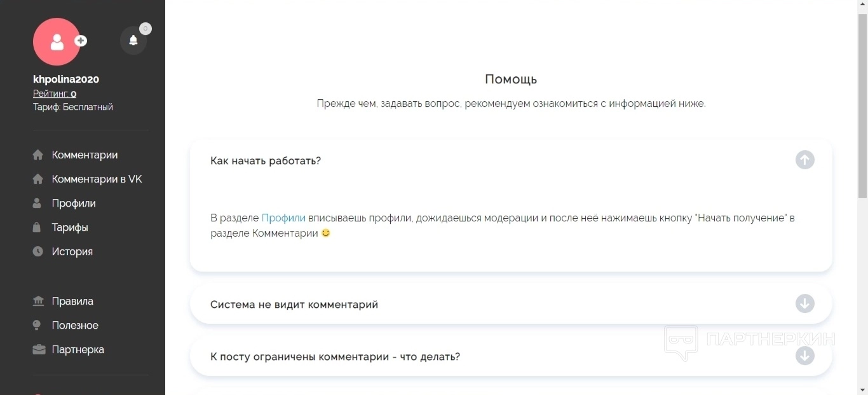Image resolution: width=868 pixels, height=395 pixels.
Task: Click the lightbulb icon beside Полезное
Action: point(38,326)
